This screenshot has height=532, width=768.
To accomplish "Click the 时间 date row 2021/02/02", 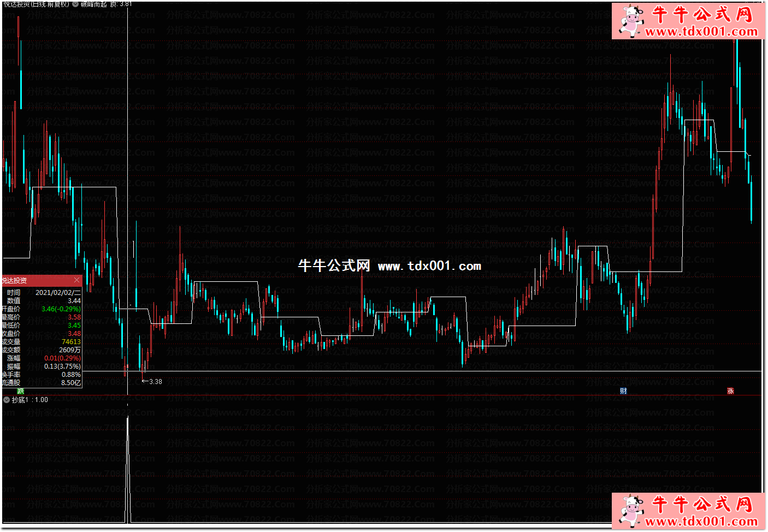I will [57, 293].
